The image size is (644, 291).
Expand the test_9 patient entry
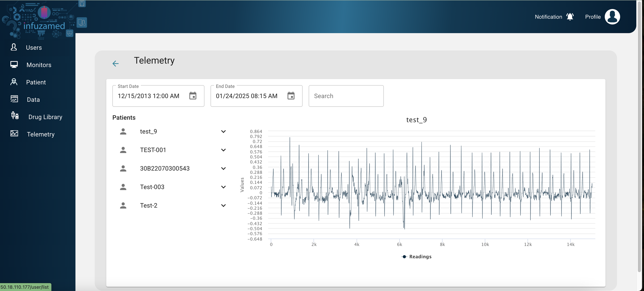(223, 131)
